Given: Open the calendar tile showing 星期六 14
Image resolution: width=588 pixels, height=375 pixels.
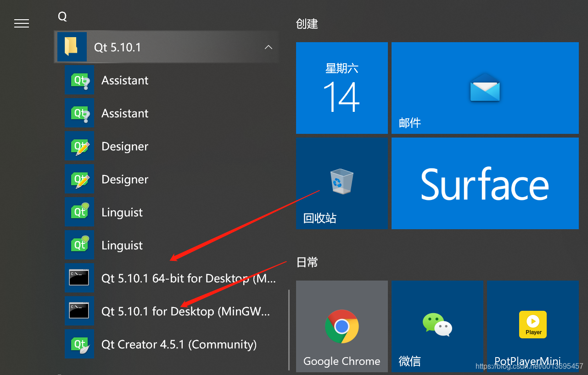Looking at the screenshot, I should 342,88.
